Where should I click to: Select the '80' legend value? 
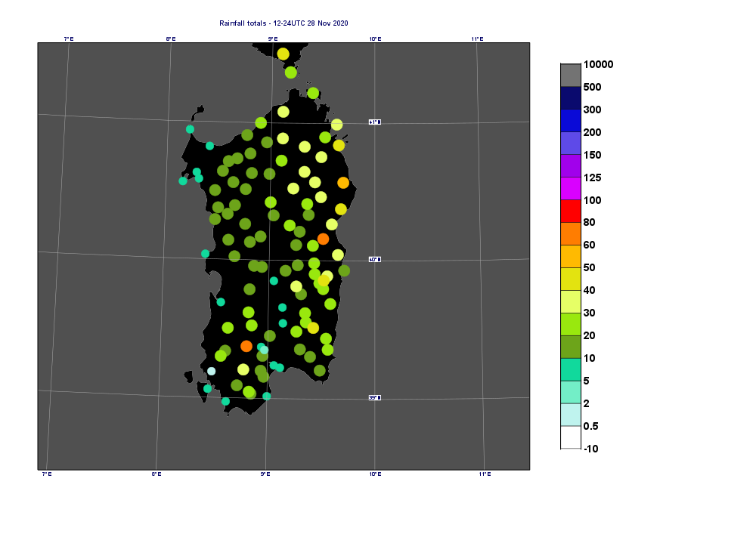click(589, 223)
